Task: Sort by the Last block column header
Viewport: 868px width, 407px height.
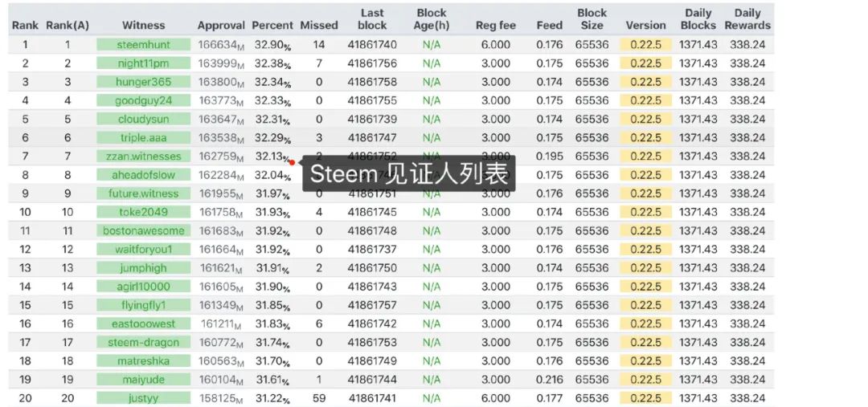Action: click(372, 19)
